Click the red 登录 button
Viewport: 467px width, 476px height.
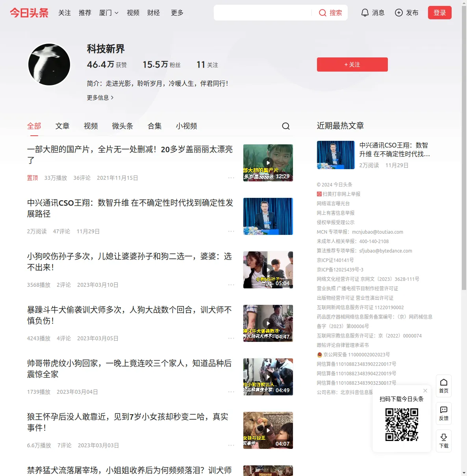click(440, 13)
